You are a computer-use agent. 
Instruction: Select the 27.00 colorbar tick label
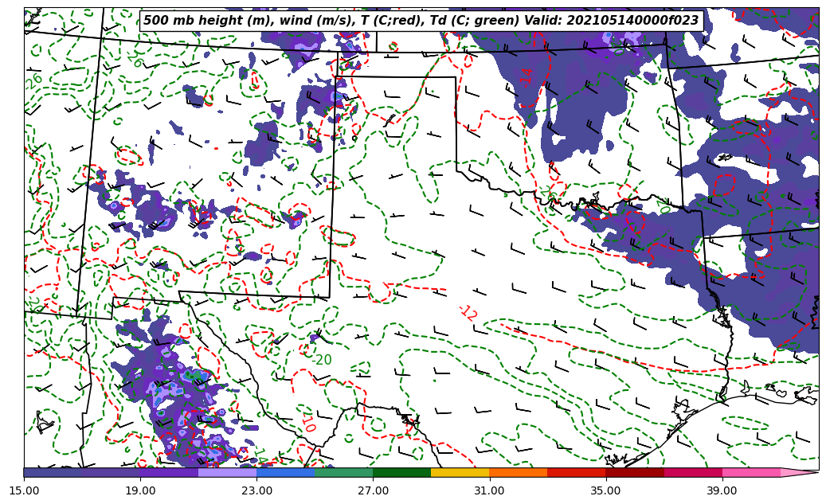pos(373,491)
